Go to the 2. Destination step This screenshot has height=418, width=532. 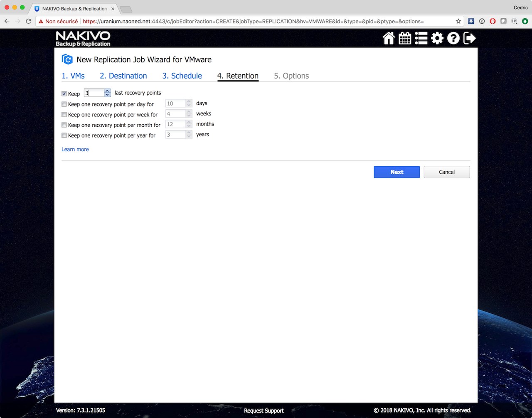(123, 76)
